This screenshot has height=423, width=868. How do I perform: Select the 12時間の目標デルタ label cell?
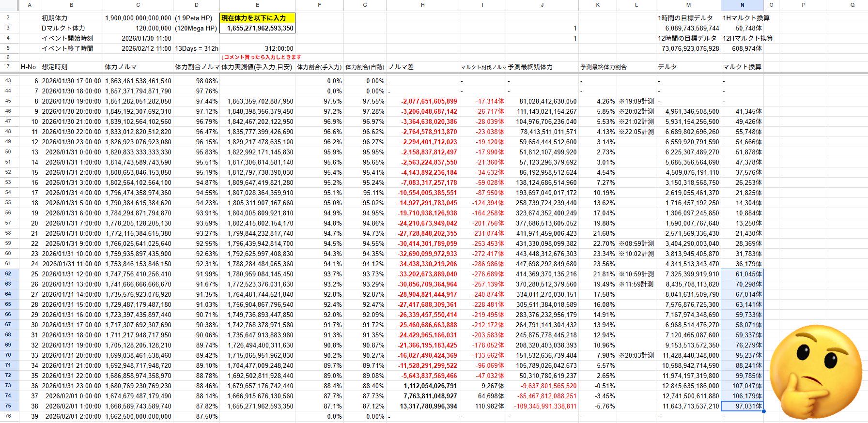pos(688,38)
